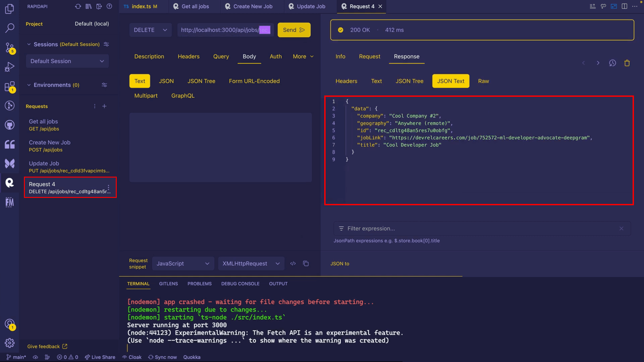Open response Info tab
This screenshot has width=644, height=362.
pyautogui.click(x=340, y=57)
